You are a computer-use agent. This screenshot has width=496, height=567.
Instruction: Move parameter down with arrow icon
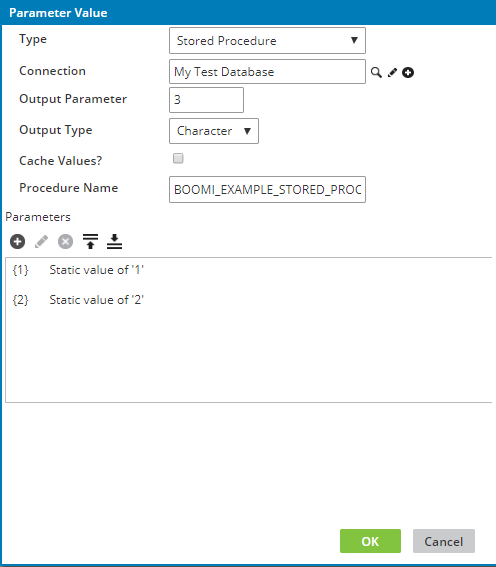point(114,242)
